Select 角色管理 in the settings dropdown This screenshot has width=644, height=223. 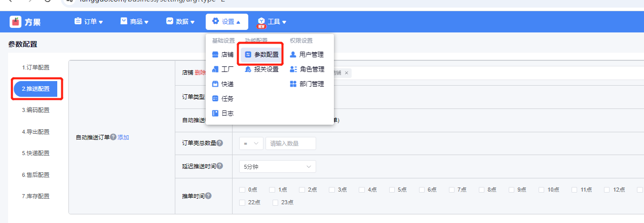pyautogui.click(x=306, y=69)
